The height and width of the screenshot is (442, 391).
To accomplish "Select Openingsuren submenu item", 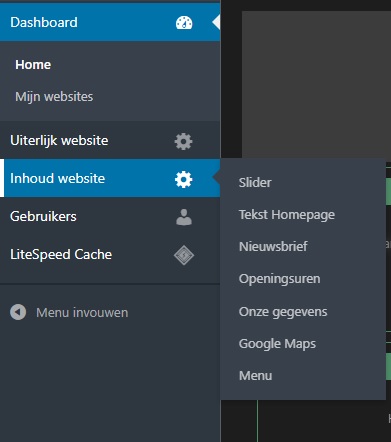I will pyautogui.click(x=279, y=279).
